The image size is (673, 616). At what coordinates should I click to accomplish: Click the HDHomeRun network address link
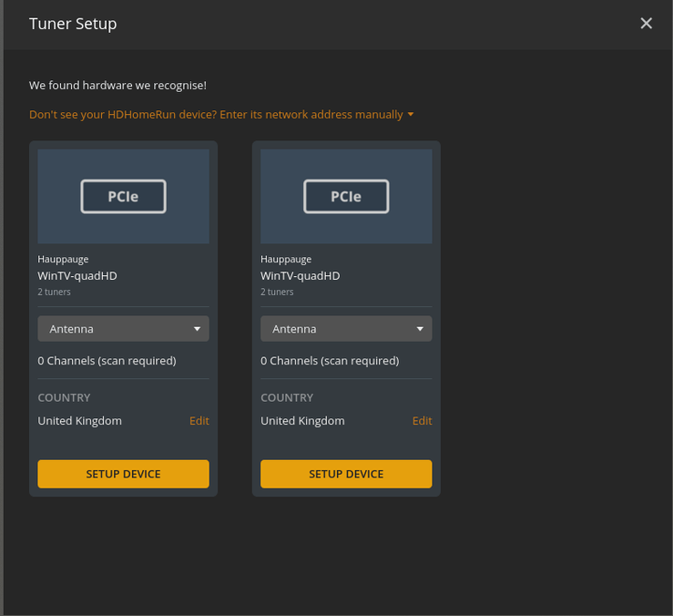(216, 115)
